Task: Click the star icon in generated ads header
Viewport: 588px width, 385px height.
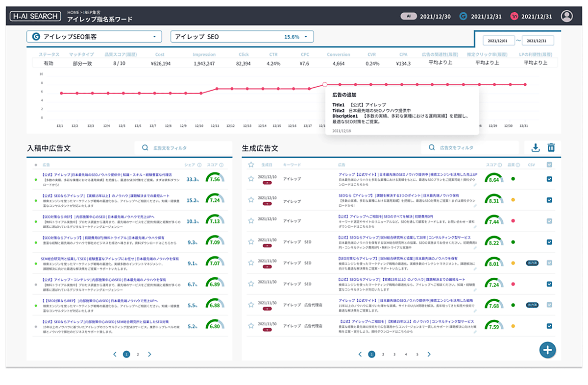Action: (251, 165)
